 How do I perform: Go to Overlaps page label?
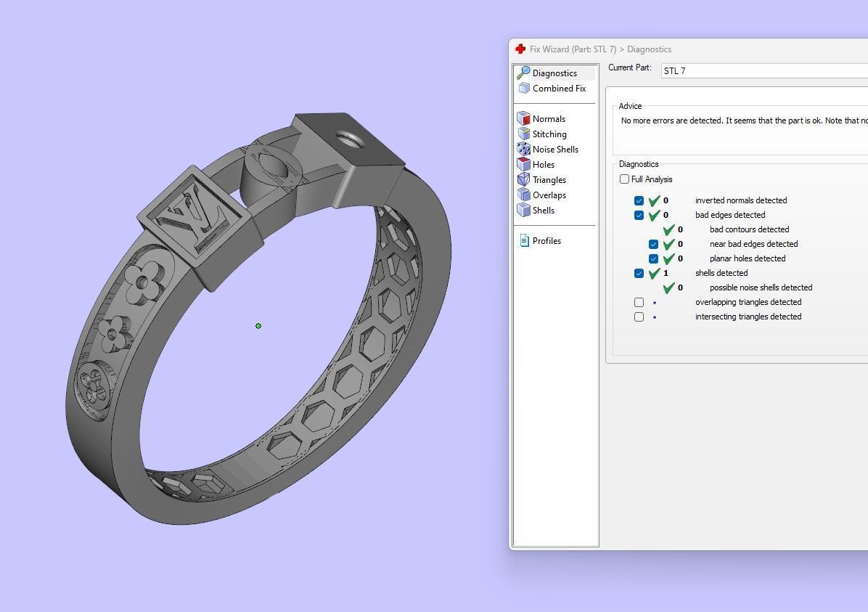(x=549, y=195)
